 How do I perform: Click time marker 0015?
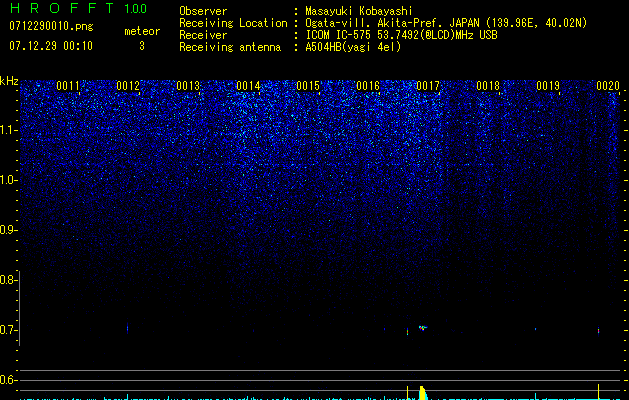[308, 86]
